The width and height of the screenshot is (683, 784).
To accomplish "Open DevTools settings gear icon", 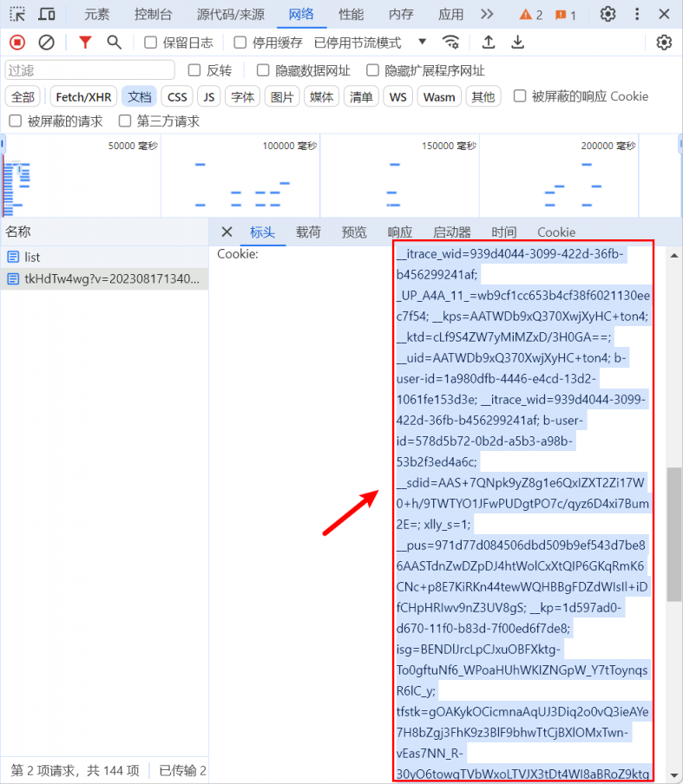I will (608, 14).
